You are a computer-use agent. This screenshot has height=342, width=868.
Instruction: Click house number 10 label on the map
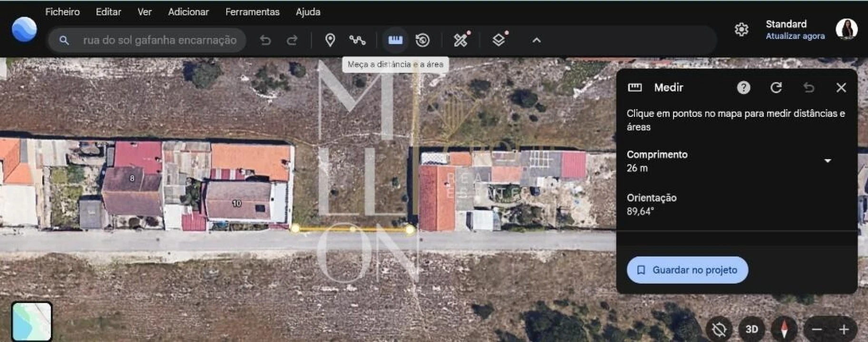point(236,203)
